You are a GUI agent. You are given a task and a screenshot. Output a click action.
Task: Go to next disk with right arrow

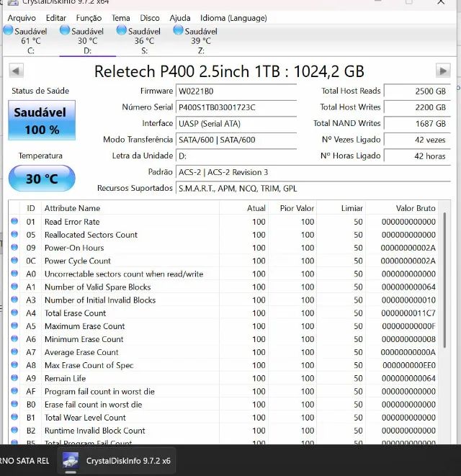[x=443, y=71]
